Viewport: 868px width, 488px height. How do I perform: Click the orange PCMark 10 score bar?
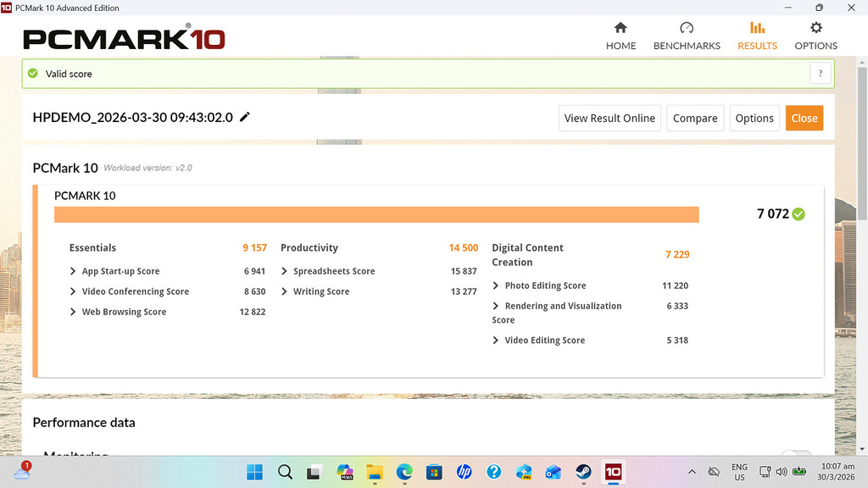pos(376,214)
